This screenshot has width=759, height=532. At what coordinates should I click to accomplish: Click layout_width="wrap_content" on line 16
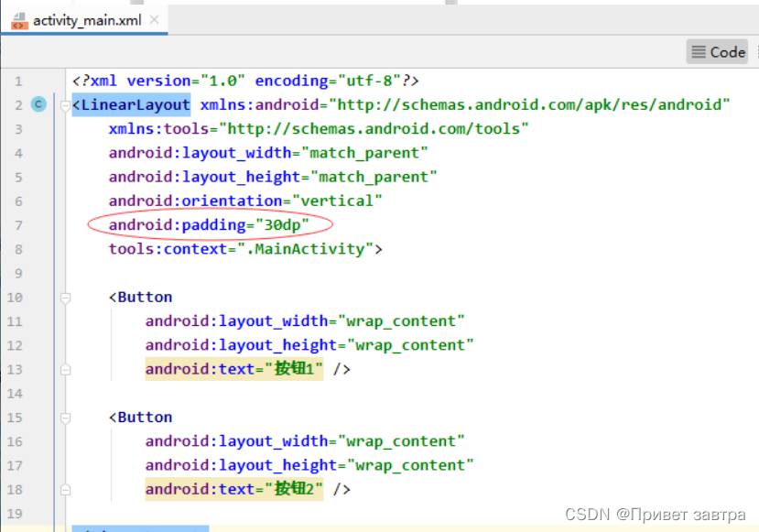[x=305, y=441]
